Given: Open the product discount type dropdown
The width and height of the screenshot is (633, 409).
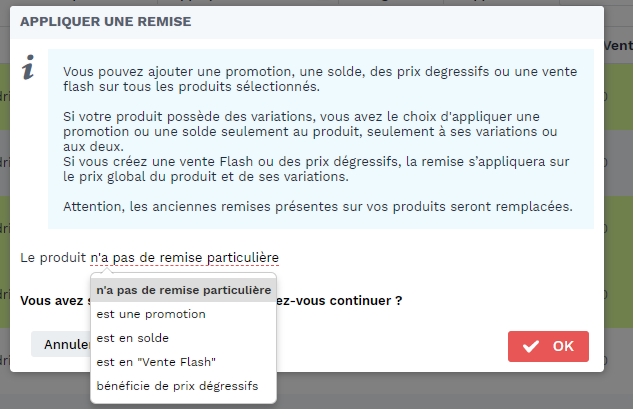Looking at the screenshot, I should [x=184, y=258].
